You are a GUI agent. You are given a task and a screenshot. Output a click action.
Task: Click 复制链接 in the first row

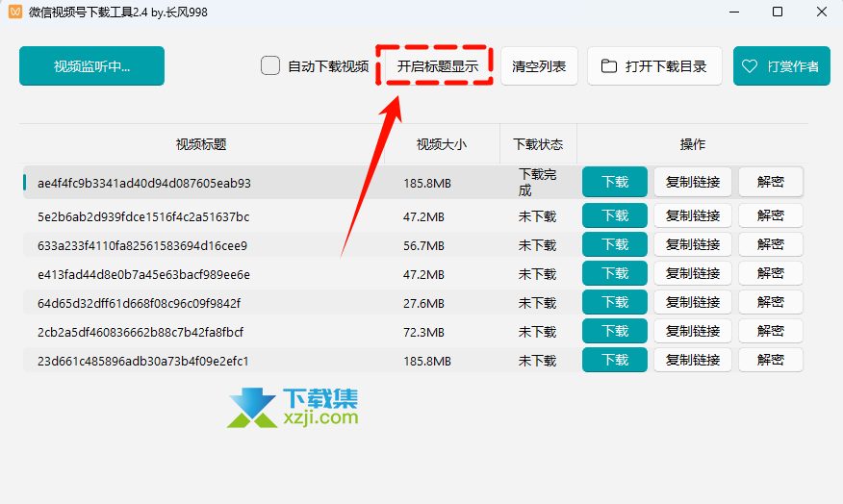click(693, 182)
